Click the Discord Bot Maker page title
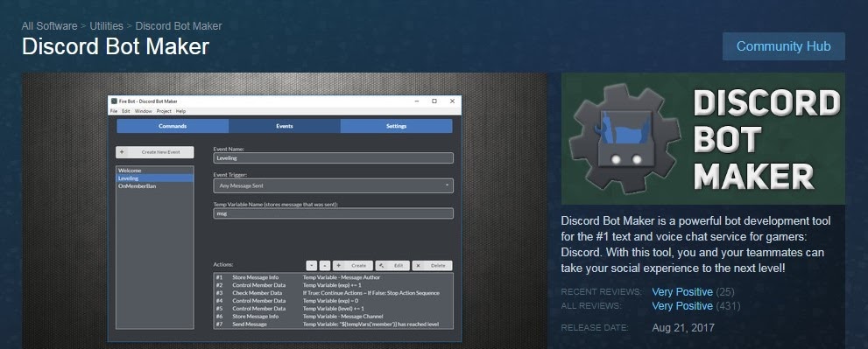Screen dimensions: 868x349 116,46
